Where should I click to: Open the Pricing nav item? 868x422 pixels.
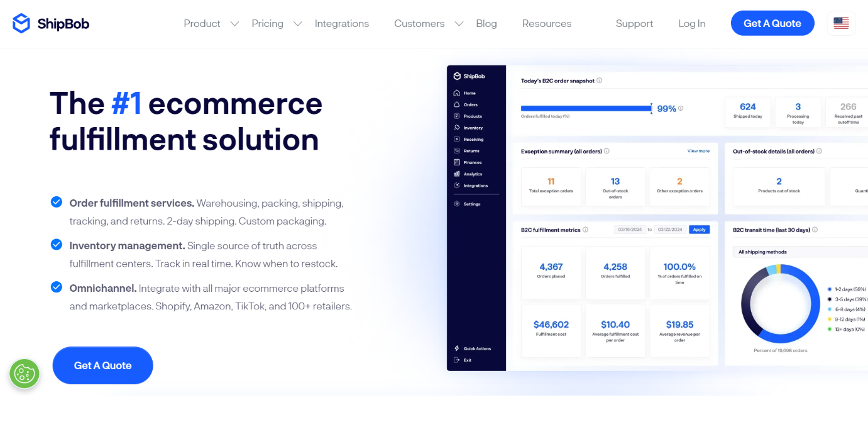(x=267, y=23)
